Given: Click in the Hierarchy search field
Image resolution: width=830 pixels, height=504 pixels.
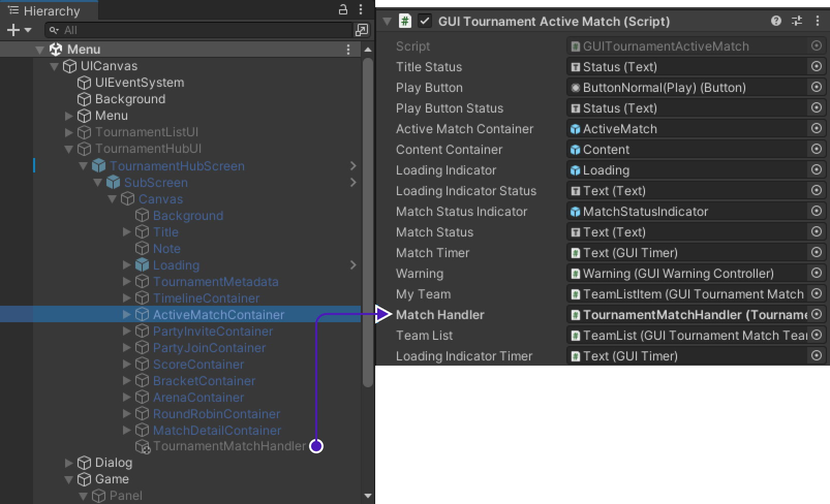Looking at the screenshot, I should pos(202,30).
